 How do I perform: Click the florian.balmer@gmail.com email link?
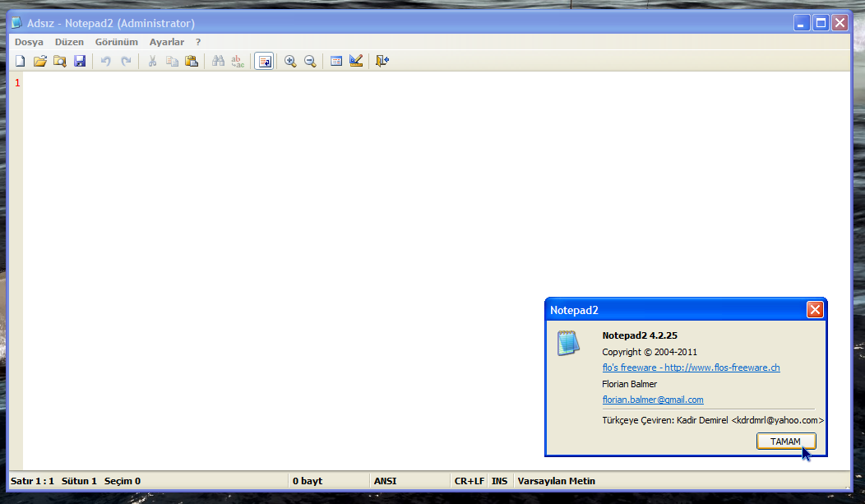click(x=653, y=400)
